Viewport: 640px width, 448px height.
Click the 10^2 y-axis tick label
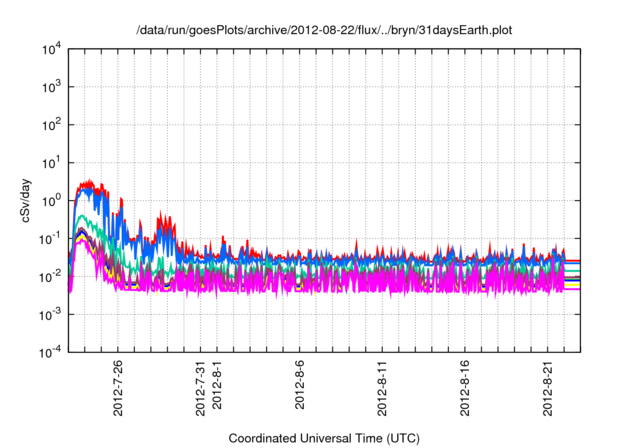tap(51, 125)
